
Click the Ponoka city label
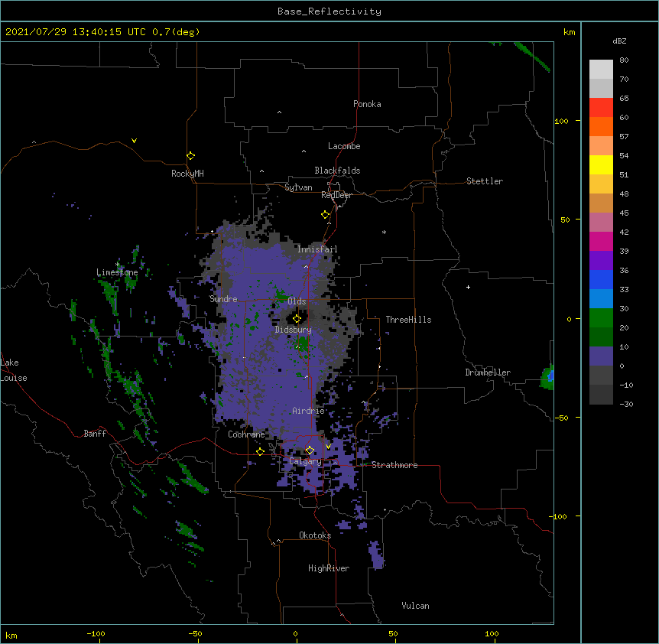point(367,104)
